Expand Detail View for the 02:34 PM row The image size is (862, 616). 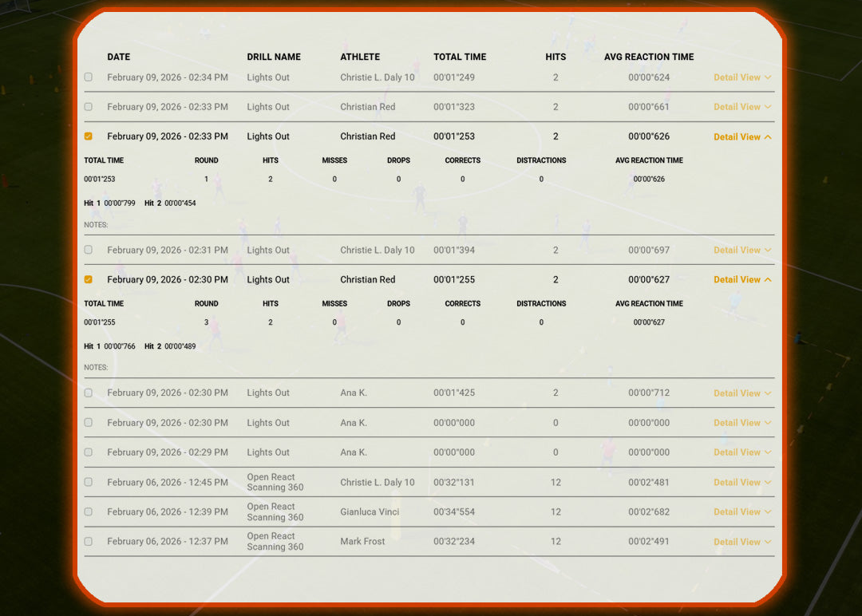coord(741,77)
